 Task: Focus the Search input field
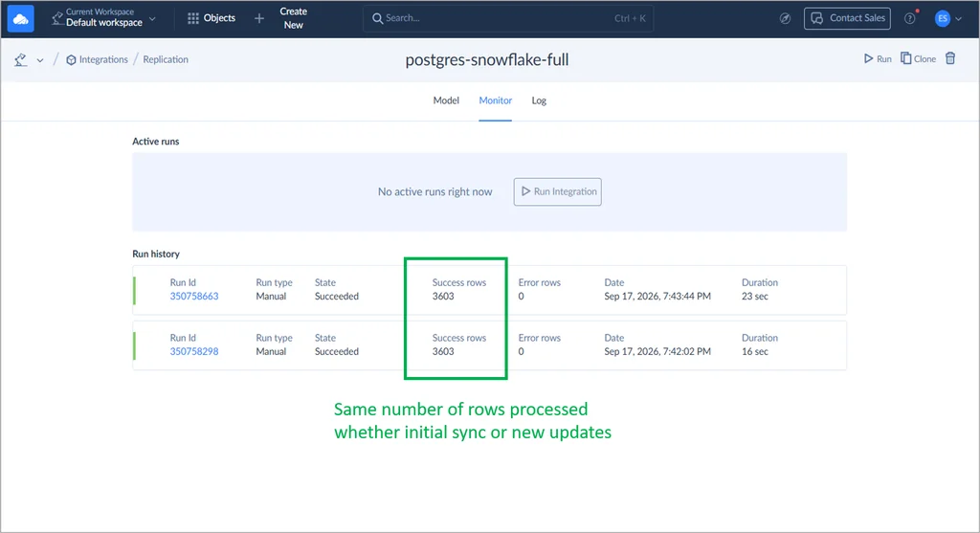click(508, 18)
